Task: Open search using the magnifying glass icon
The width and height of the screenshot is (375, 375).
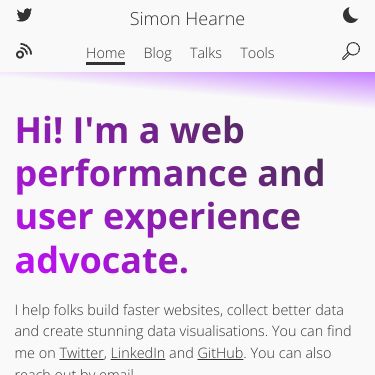Action: tap(351, 51)
